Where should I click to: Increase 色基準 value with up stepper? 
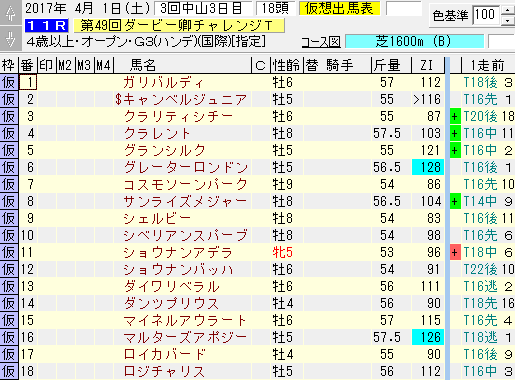click(508, 10)
